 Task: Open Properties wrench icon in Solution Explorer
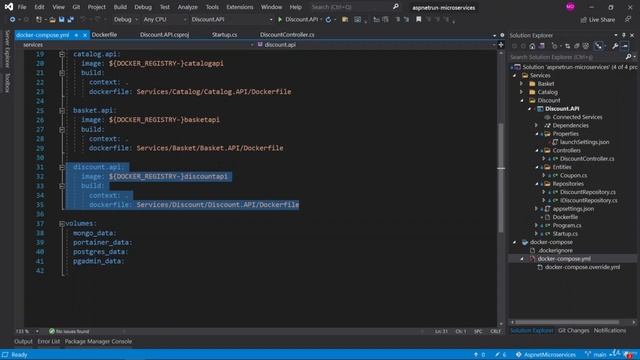615,46
